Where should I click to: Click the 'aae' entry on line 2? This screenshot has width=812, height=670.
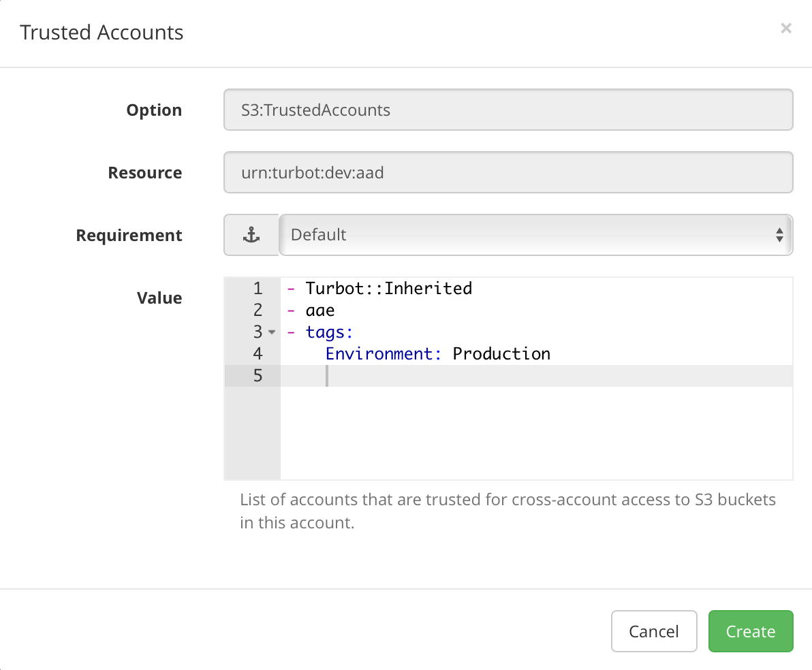[320, 310]
